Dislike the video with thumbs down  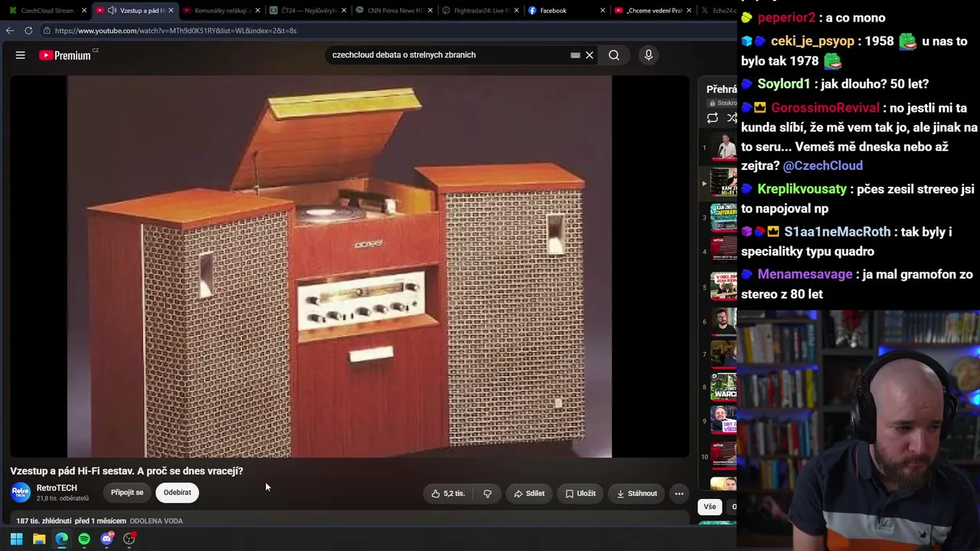(x=488, y=494)
